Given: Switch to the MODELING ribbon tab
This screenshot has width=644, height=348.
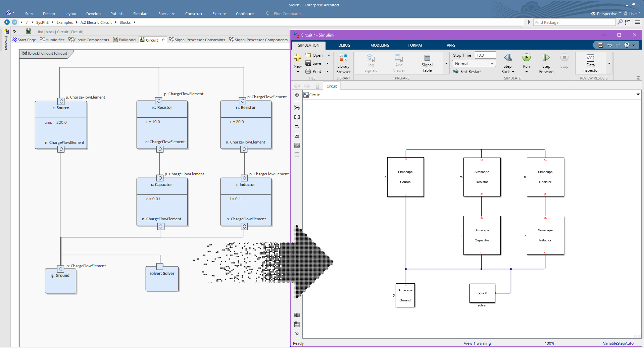Looking at the screenshot, I should click(x=380, y=45).
